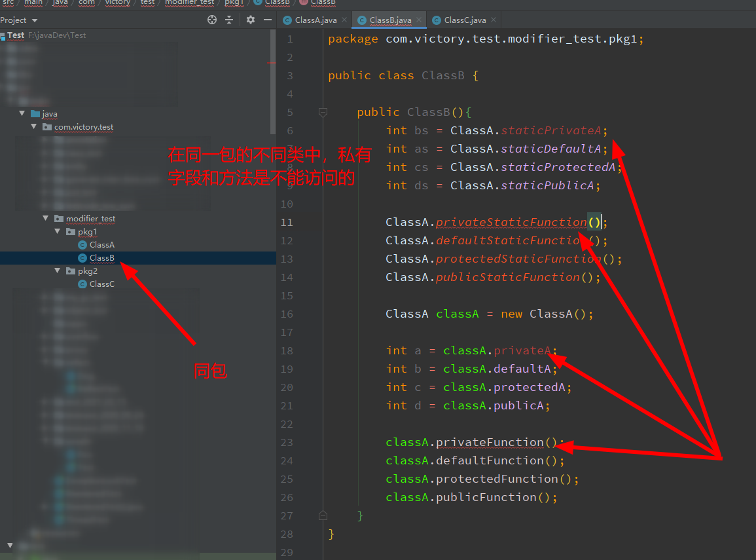The height and width of the screenshot is (560, 756).
Task: Click staticDefaultA on line 7
Action: [x=551, y=149]
